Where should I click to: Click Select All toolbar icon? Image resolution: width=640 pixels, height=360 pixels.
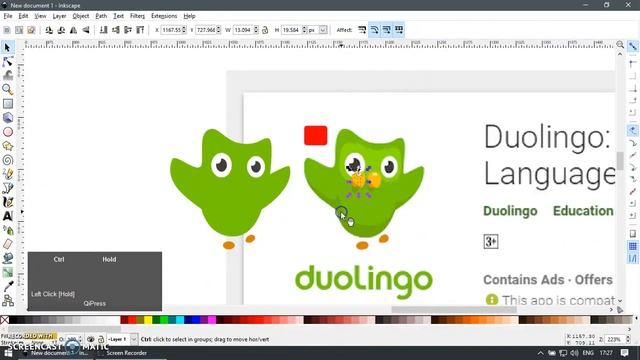tap(7, 30)
